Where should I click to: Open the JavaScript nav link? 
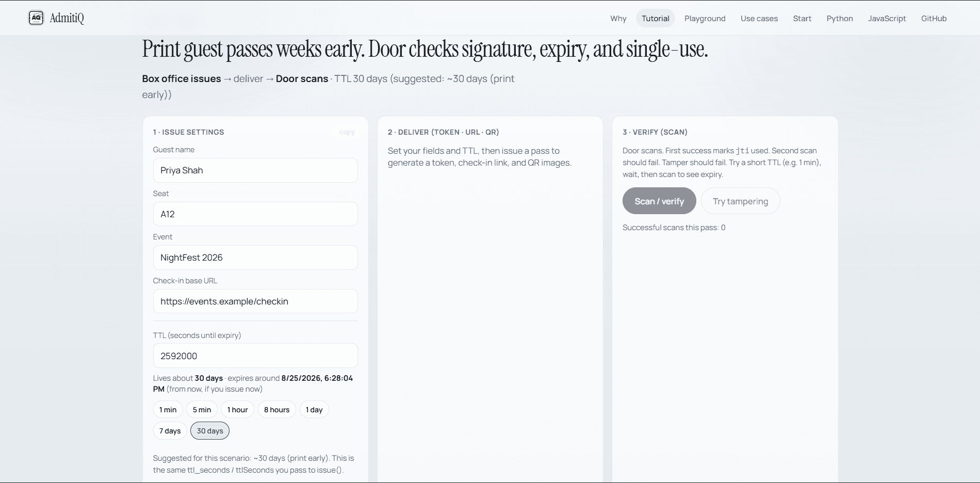point(887,19)
